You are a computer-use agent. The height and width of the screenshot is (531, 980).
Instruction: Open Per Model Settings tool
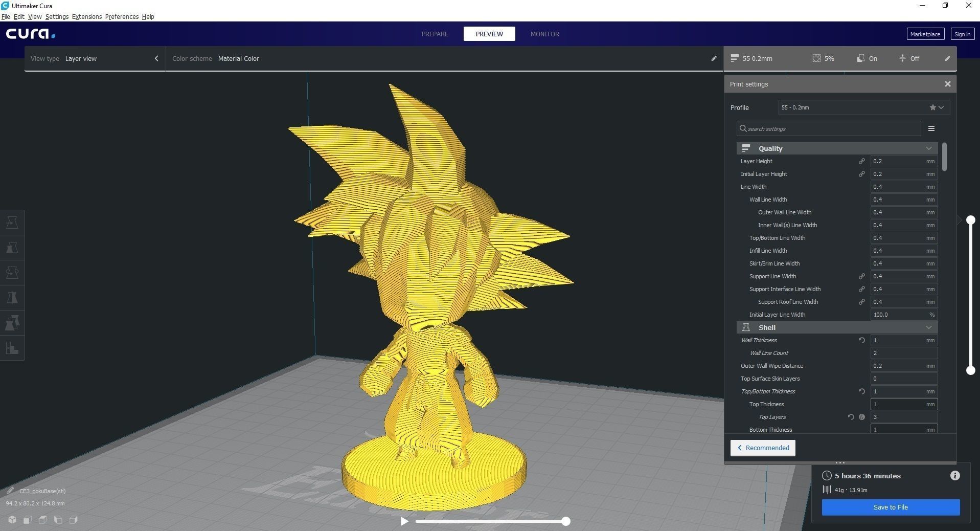[12, 323]
